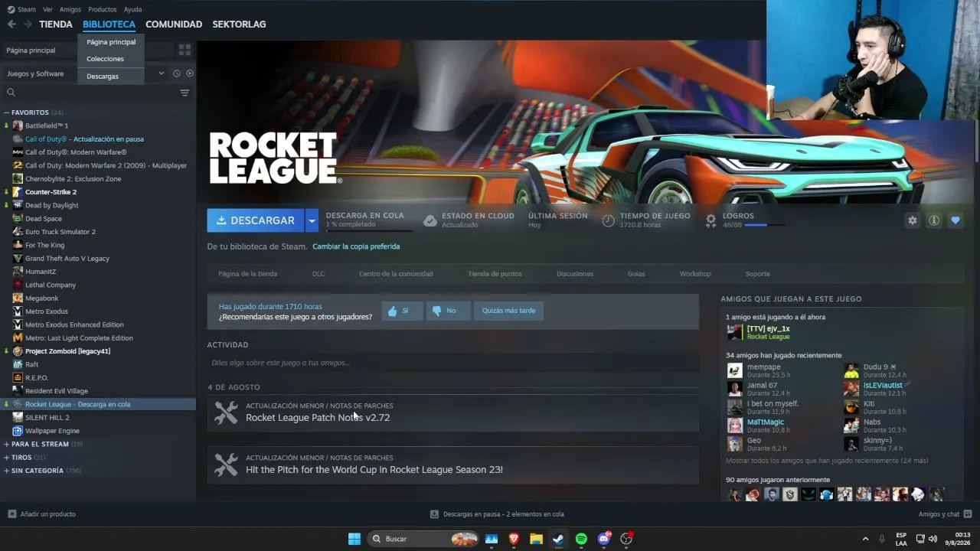Click the cloud status icon
The height and width of the screenshot is (551, 980).
(x=430, y=220)
